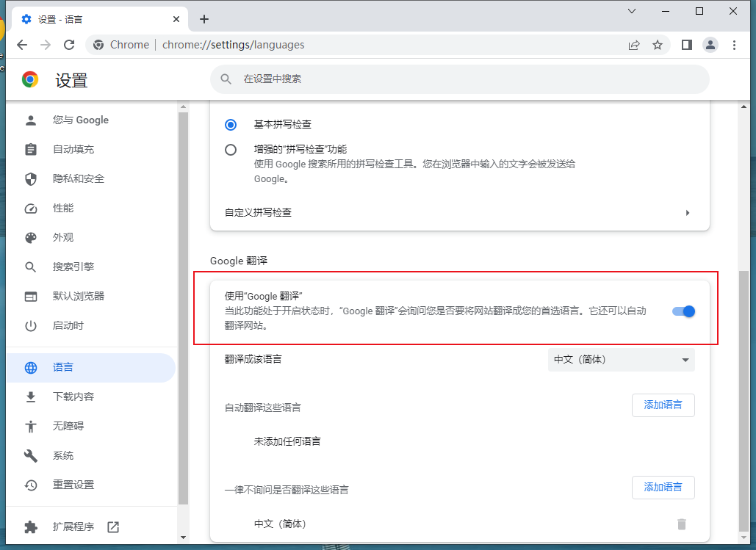Click the address bar URL
The width and height of the screenshot is (756, 550).
click(234, 45)
